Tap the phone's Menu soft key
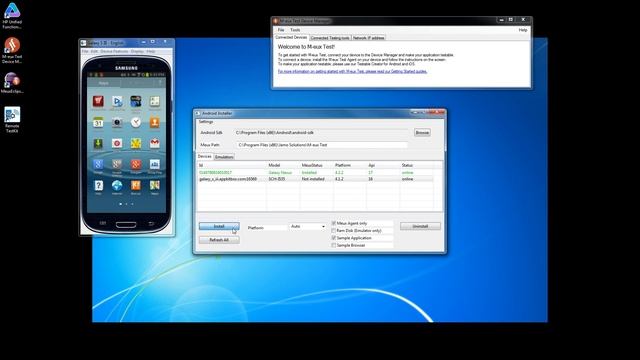The height and width of the screenshot is (360, 640). (102, 224)
